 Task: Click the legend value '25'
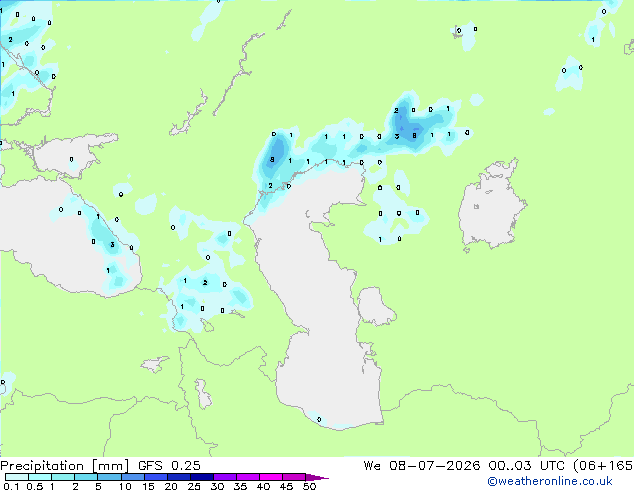(194, 486)
